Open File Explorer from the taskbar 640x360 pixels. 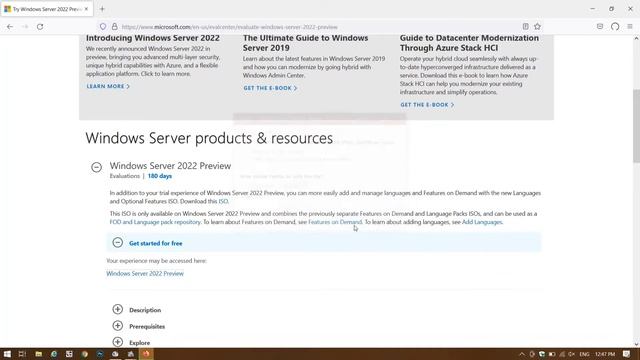pyautogui.click(x=38, y=354)
